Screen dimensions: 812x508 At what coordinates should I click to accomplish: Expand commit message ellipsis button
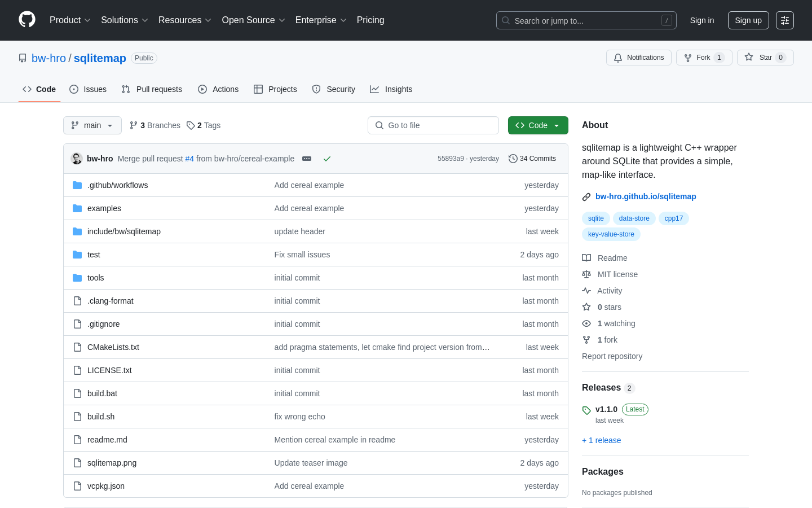pyautogui.click(x=307, y=159)
